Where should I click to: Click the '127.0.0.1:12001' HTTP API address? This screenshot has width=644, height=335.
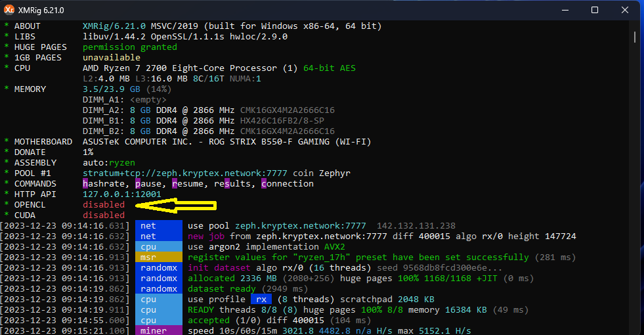(x=122, y=194)
